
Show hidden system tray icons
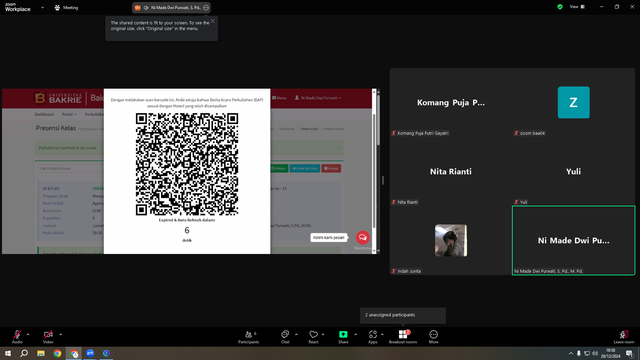pyautogui.click(x=571, y=353)
